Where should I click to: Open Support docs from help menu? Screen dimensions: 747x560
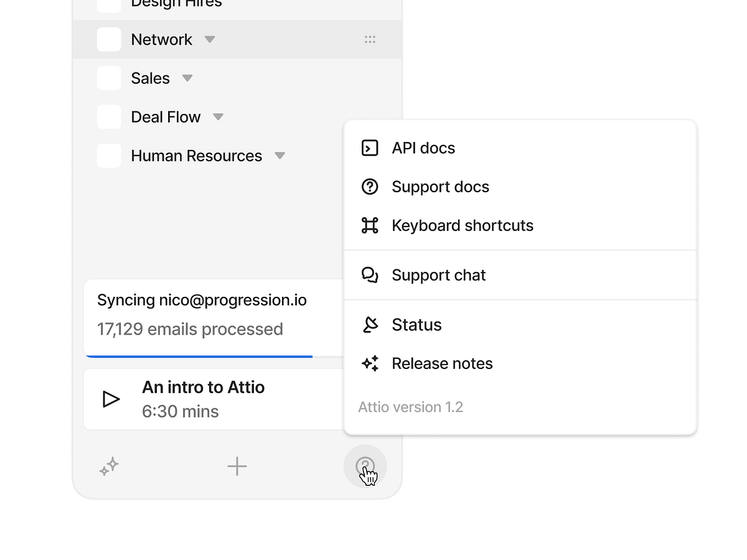pos(440,187)
